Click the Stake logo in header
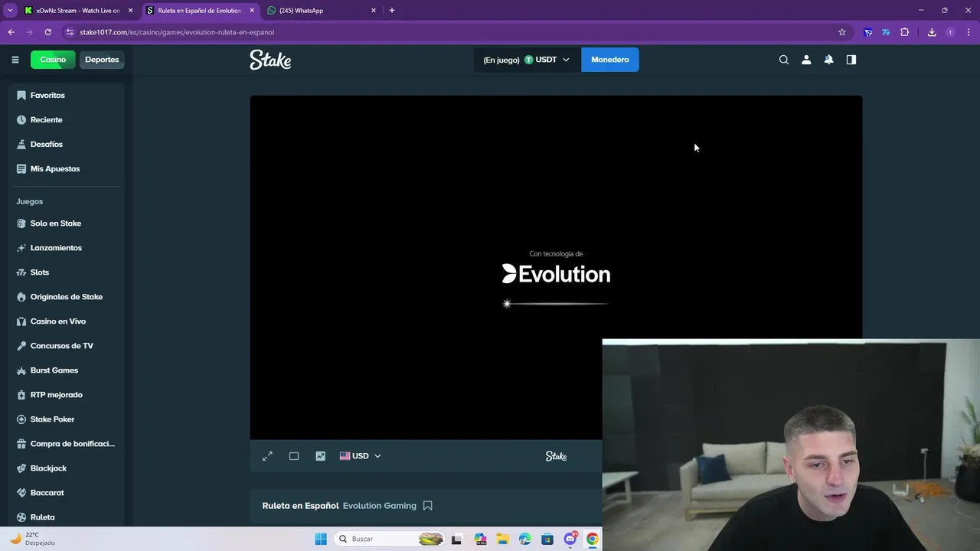Image resolution: width=980 pixels, height=551 pixels. (x=270, y=60)
